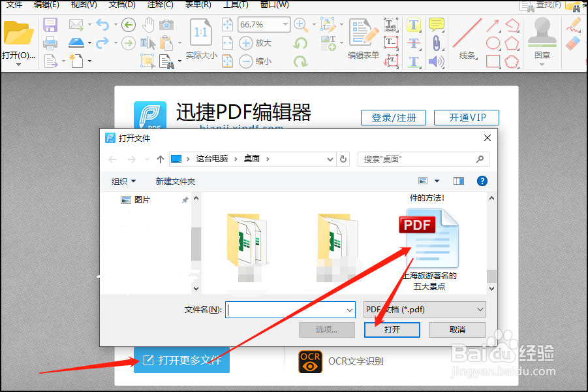Click the Undo arrow icon
This screenshot has height=392, width=588.
pos(102,25)
